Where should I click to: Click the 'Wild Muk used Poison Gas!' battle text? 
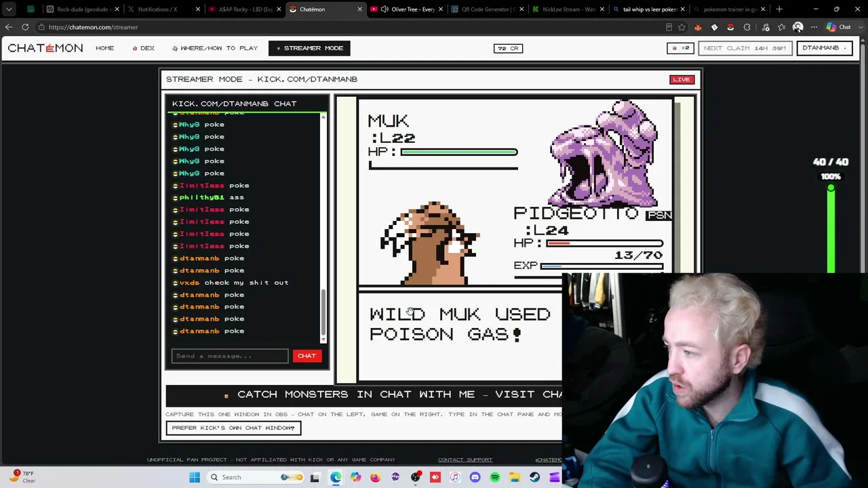(460, 324)
